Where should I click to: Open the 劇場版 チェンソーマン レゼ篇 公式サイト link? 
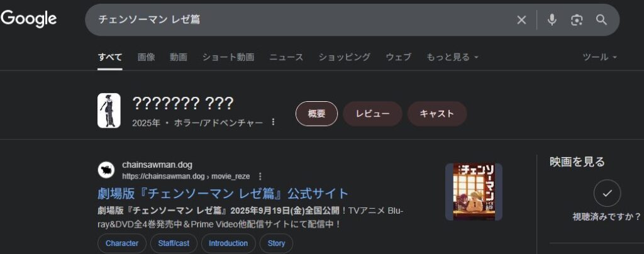(223, 193)
